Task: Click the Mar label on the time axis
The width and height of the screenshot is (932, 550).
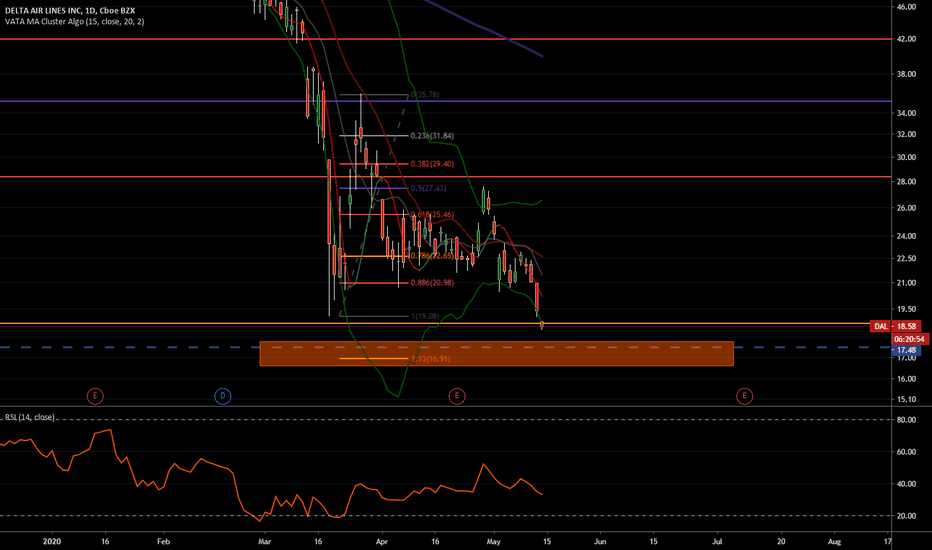Action: 265,542
